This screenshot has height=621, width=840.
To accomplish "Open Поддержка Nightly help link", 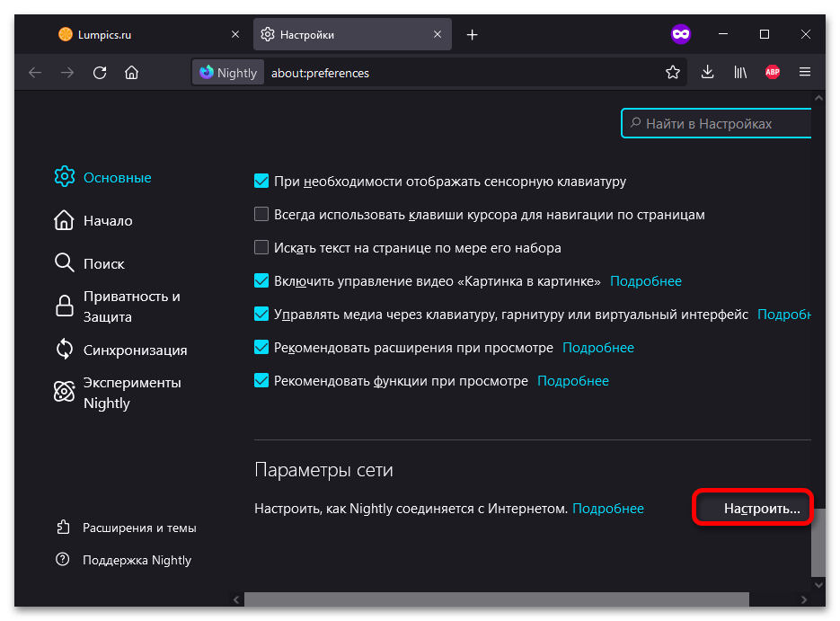I will (x=124, y=560).
